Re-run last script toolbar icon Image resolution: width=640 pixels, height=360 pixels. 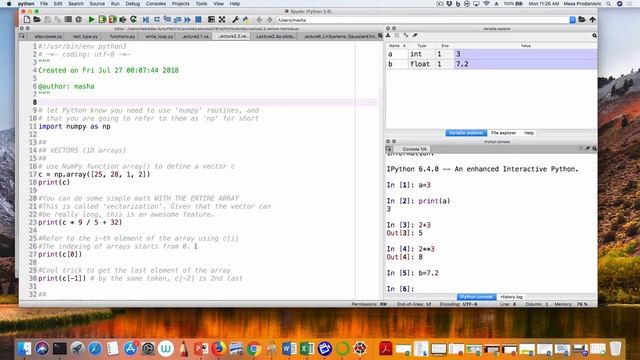(133, 19)
